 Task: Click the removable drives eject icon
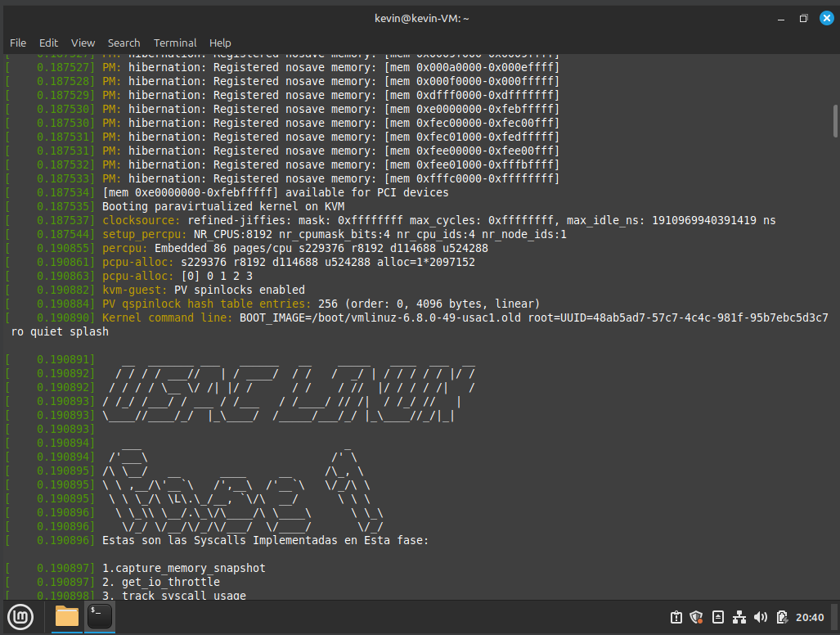tap(718, 617)
